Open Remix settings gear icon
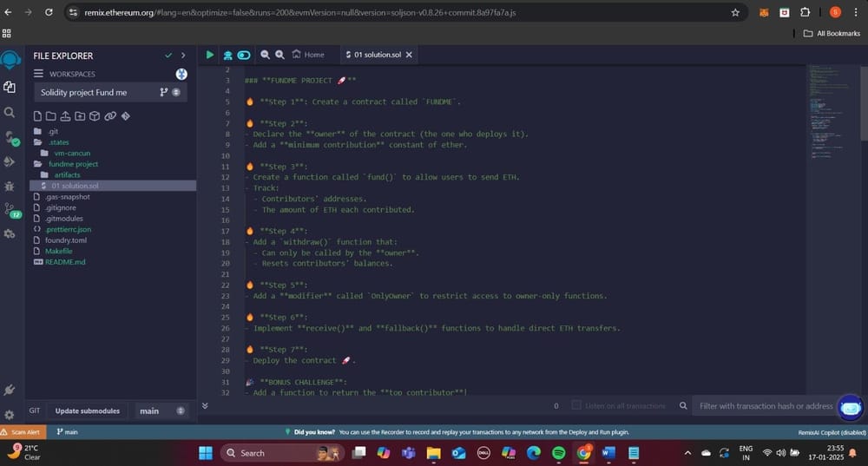This screenshot has height=466, width=868. (10, 415)
